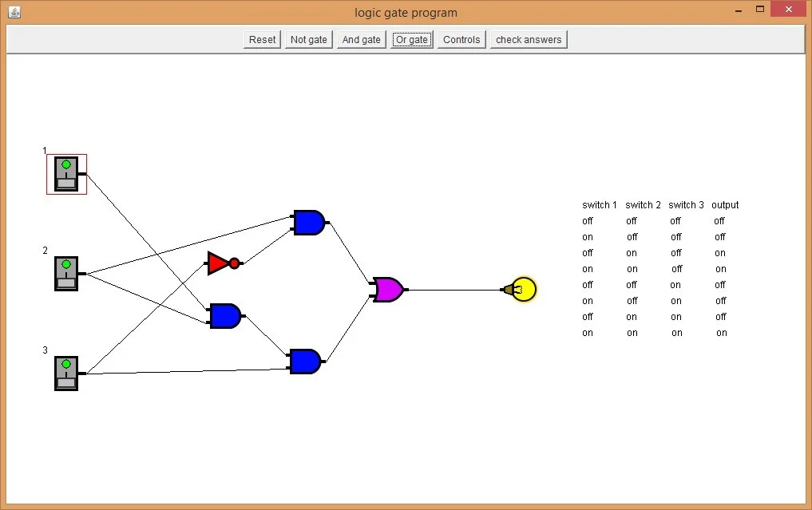Toggle switch 2
Screen dimensions: 812x510
(x=67, y=274)
